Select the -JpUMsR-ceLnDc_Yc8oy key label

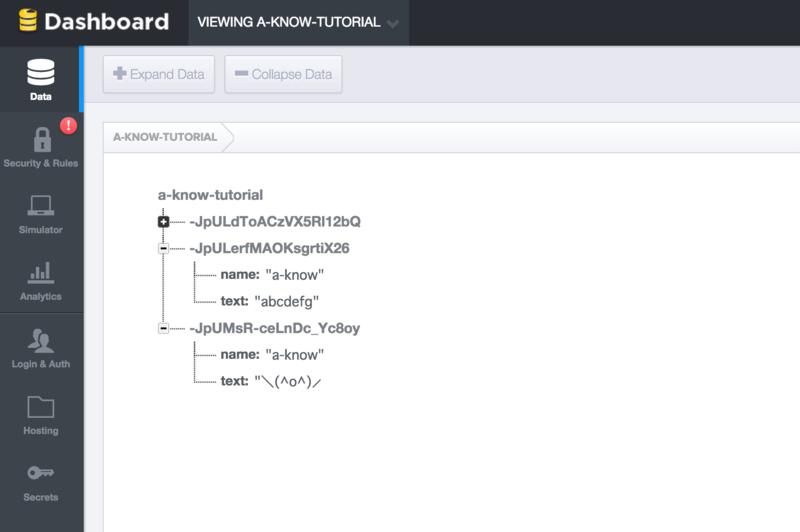[x=274, y=328]
